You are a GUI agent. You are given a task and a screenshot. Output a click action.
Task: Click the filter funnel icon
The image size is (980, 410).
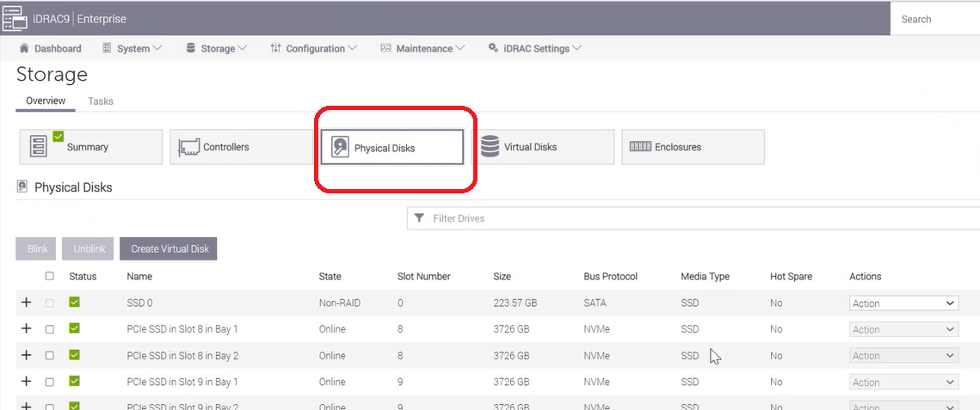420,218
